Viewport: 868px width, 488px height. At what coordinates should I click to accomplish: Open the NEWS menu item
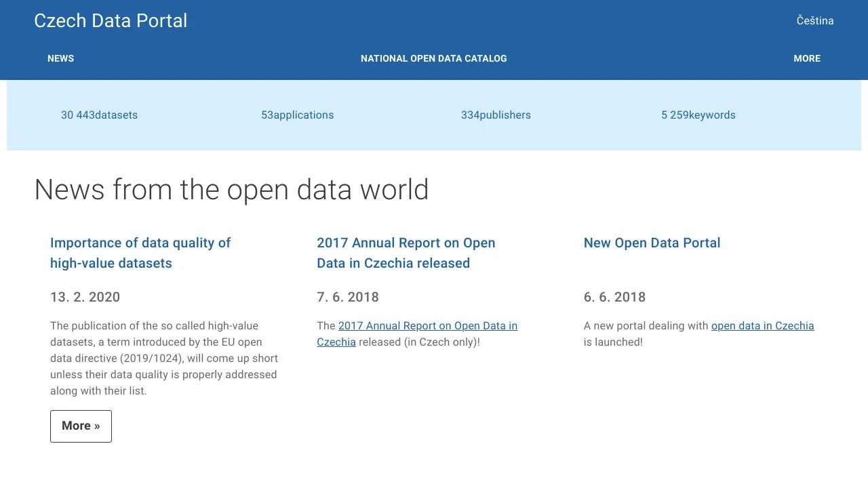pos(61,58)
